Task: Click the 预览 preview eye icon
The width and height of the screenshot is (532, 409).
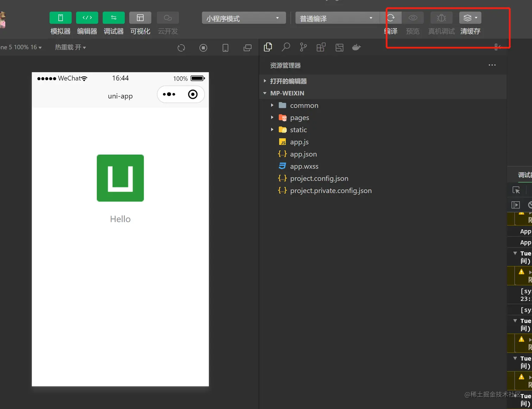Action: coord(413,18)
